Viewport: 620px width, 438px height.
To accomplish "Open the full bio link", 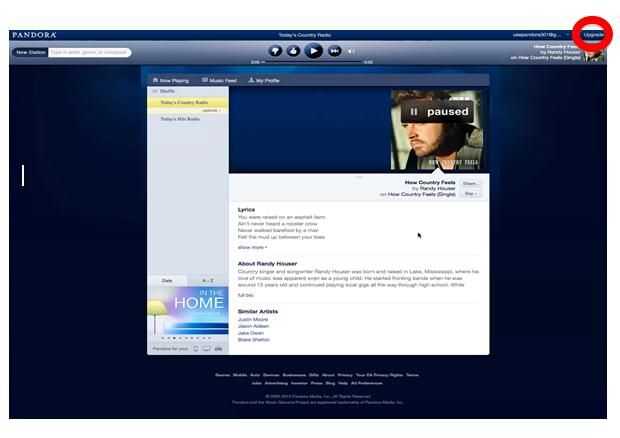I will pos(246,295).
